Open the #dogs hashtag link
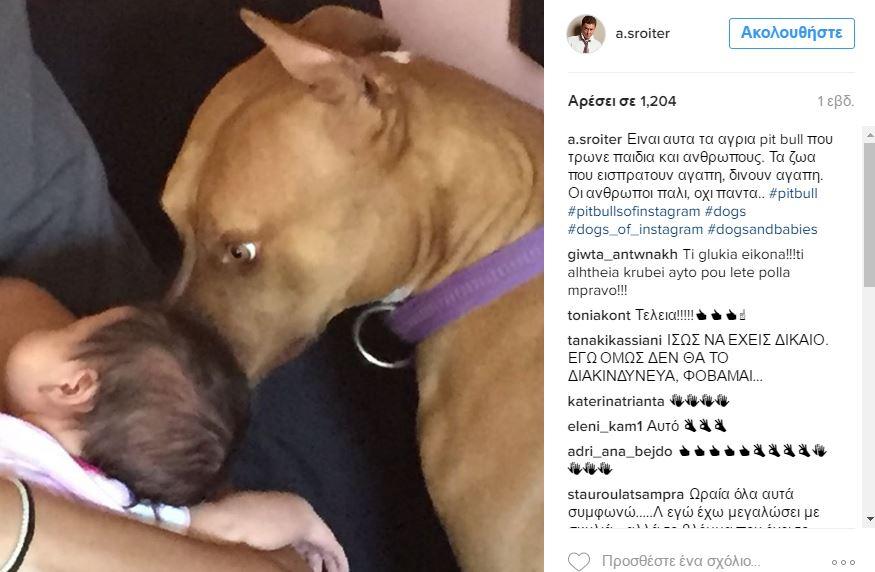The image size is (875, 572). point(725,212)
